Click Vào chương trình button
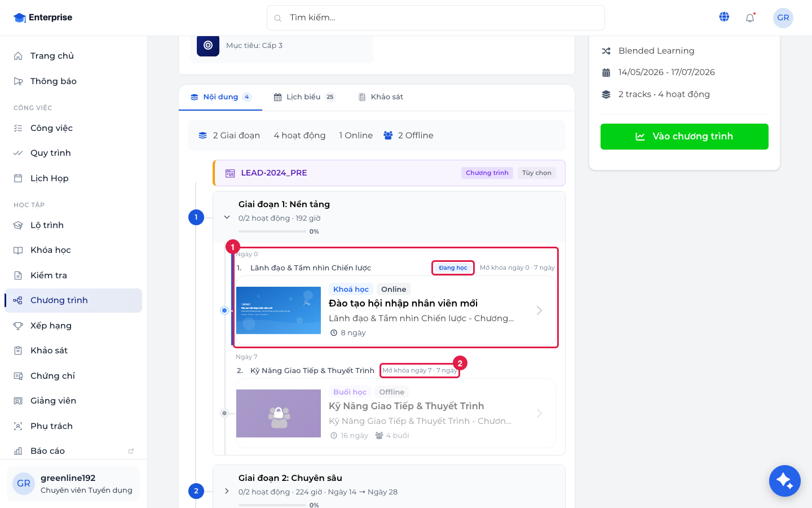812x508 pixels. 685,137
